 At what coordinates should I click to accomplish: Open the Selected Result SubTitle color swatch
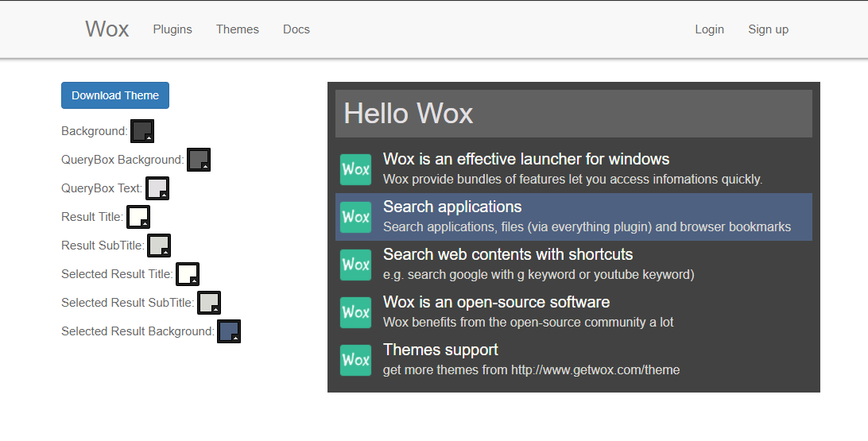(209, 303)
